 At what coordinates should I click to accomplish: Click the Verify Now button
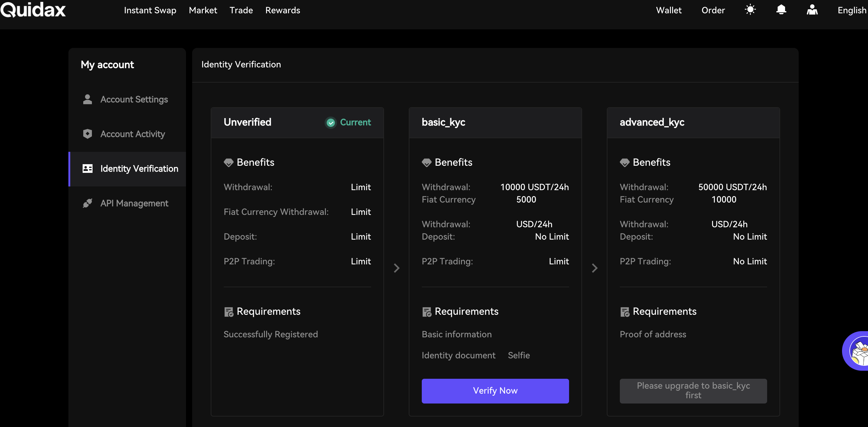[x=495, y=391]
